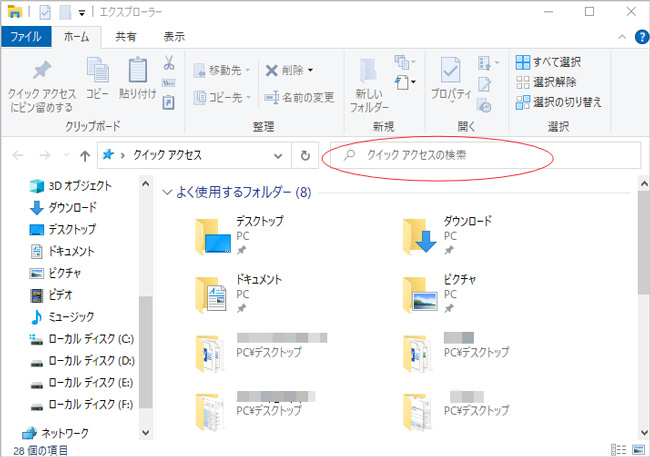
Task: Click the Edit icon in Open group
Action: [485, 85]
